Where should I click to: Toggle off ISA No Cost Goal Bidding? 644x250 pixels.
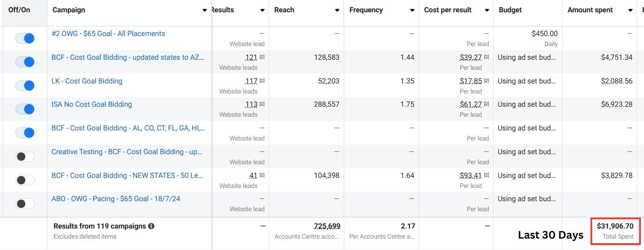coord(25,109)
